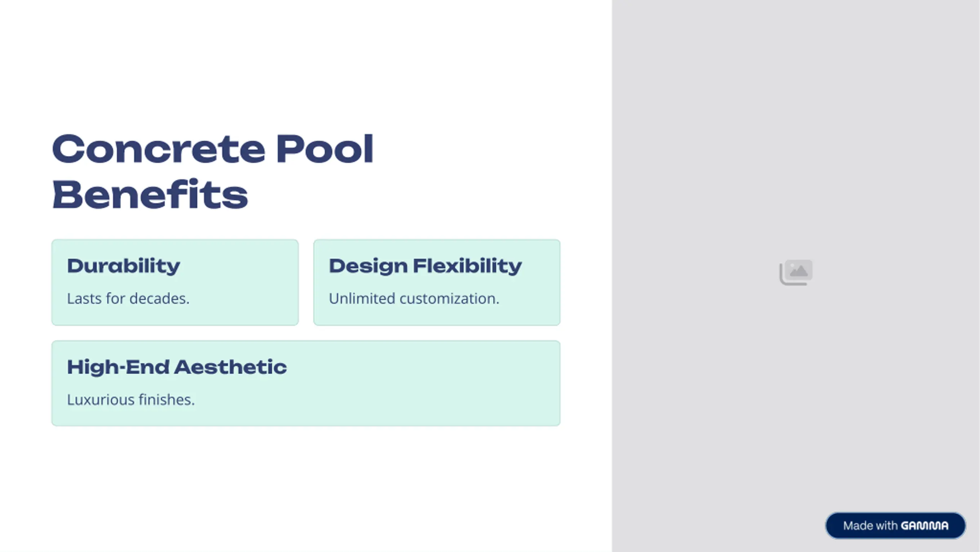
Task: Click the word "Benefits" in the title
Action: 150,194
